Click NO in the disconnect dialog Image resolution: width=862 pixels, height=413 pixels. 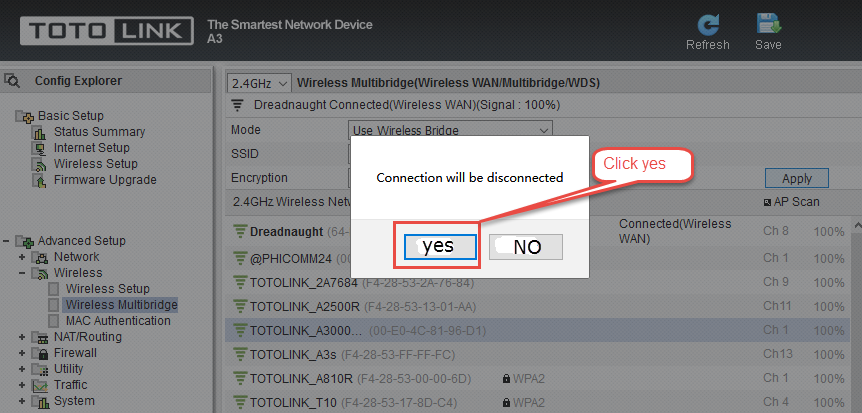pyautogui.click(x=526, y=247)
